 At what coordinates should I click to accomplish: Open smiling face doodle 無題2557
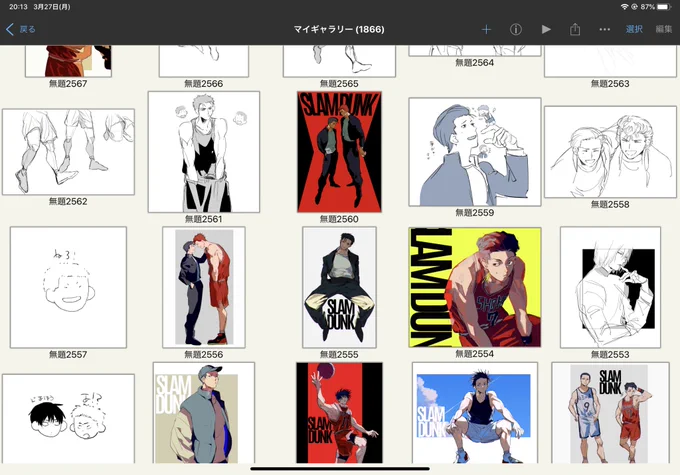[68, 287]
